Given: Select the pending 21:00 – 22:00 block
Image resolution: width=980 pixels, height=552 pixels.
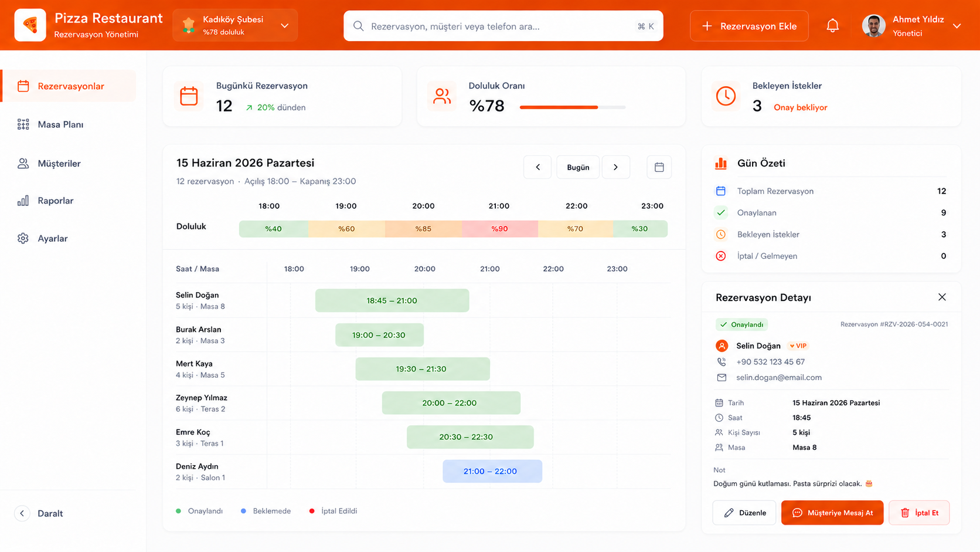Looking at the screenshot, I should click(492, 471).
